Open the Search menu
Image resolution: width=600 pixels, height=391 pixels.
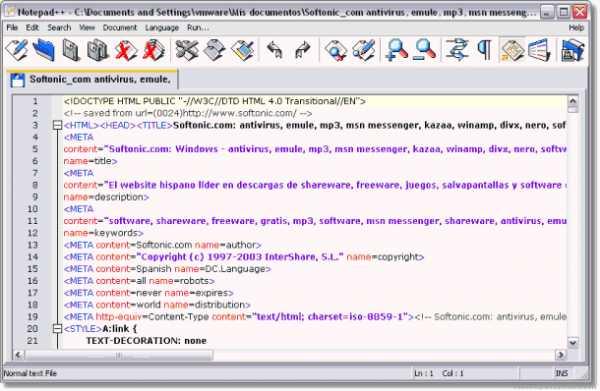click(x=59, y=28)
